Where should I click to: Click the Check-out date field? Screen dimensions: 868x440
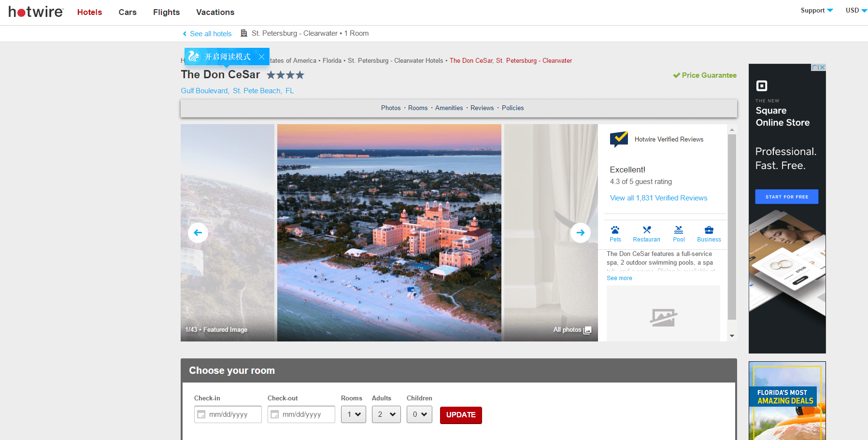(x=301, y=414)
